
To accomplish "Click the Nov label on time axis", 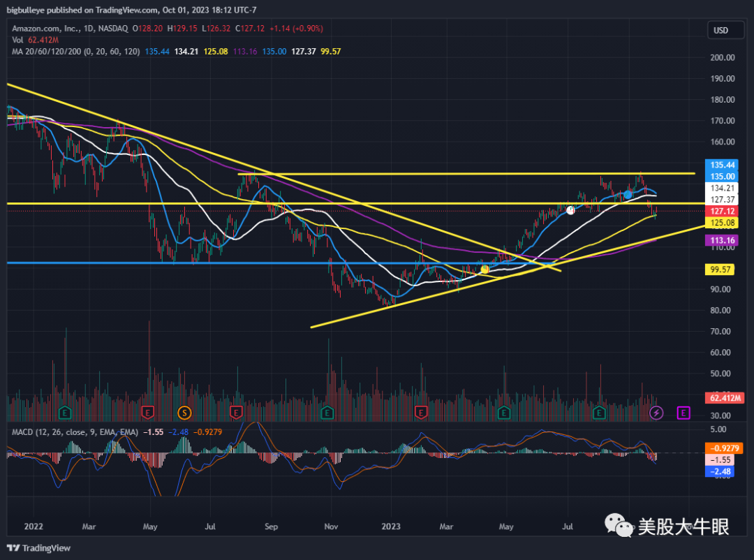I will pos(331,526).
